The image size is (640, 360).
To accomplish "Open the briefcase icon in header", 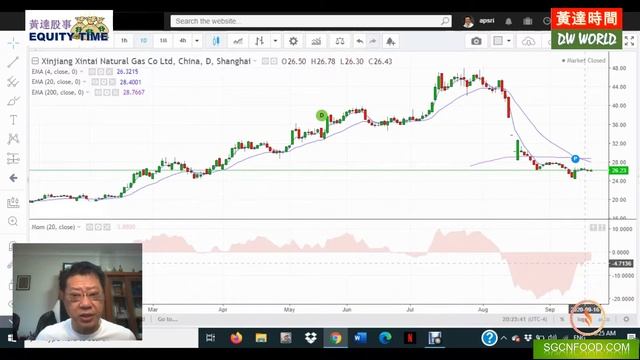I will click(x=527, y=21).
